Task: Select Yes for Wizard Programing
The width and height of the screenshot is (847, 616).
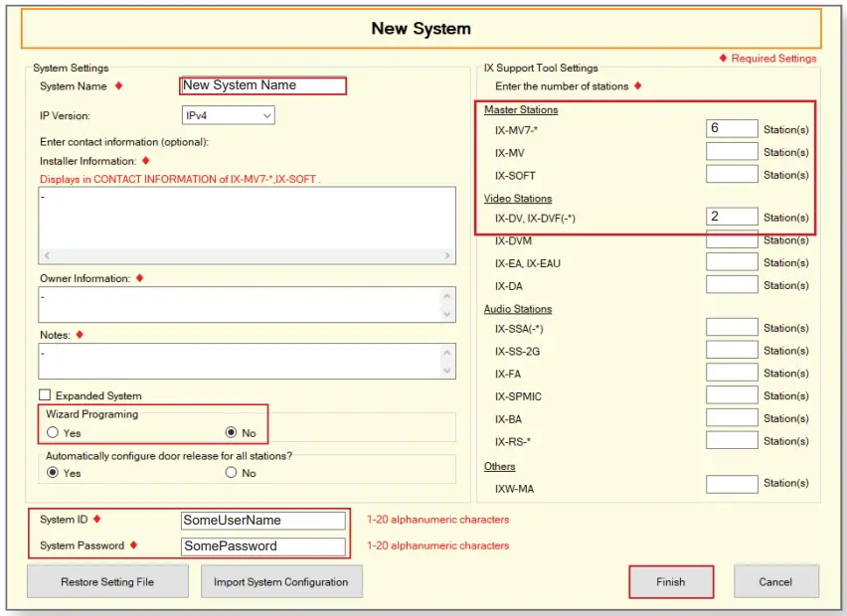Action: (53, 433)
